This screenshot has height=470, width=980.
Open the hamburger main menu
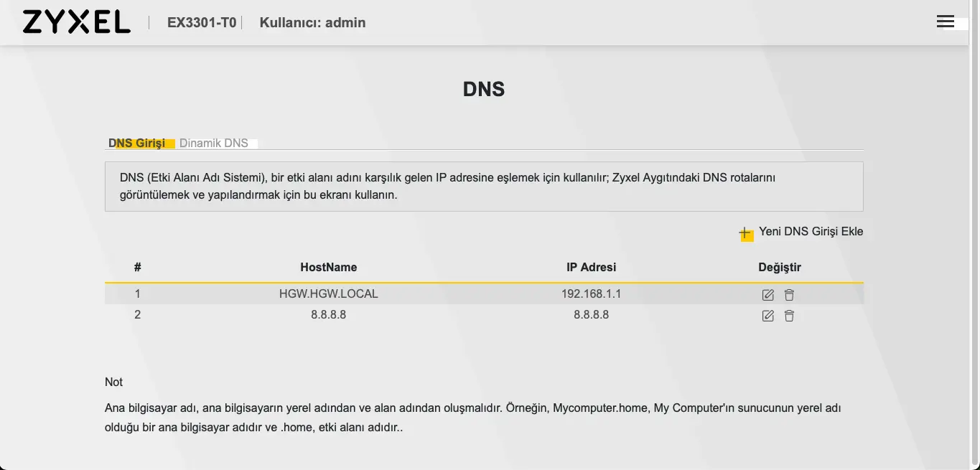[945, 22]
